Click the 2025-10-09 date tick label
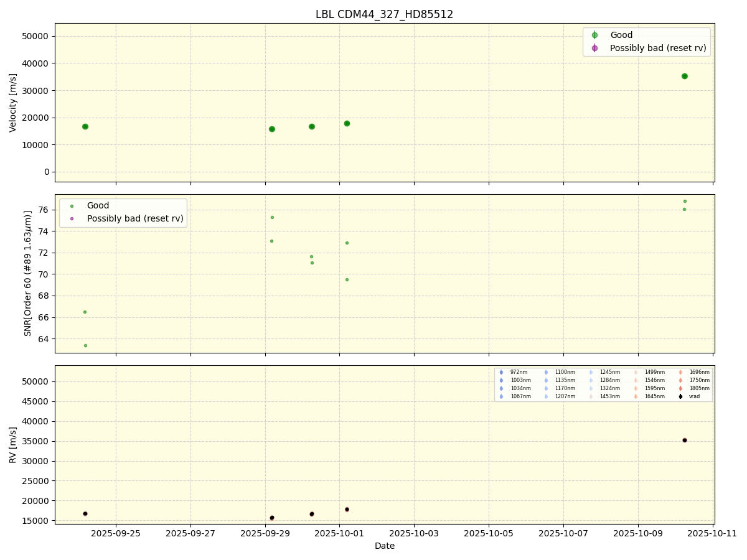747x560 pixels. tap(638, 533)
